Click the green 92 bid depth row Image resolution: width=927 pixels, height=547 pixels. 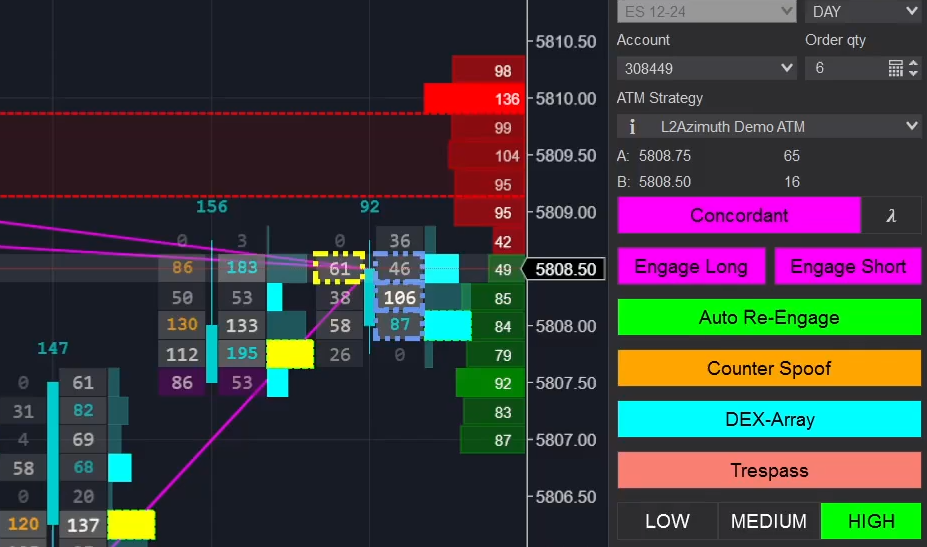coord(490,383)
